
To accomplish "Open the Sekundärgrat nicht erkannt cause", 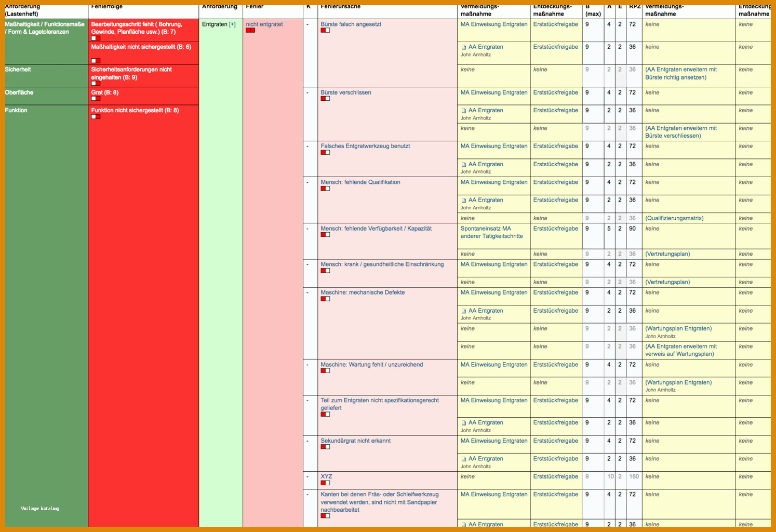I will 355,441.
